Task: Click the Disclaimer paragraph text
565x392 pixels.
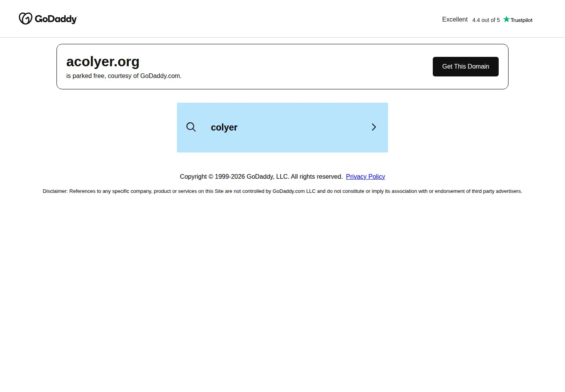Action: pos(282,191)
